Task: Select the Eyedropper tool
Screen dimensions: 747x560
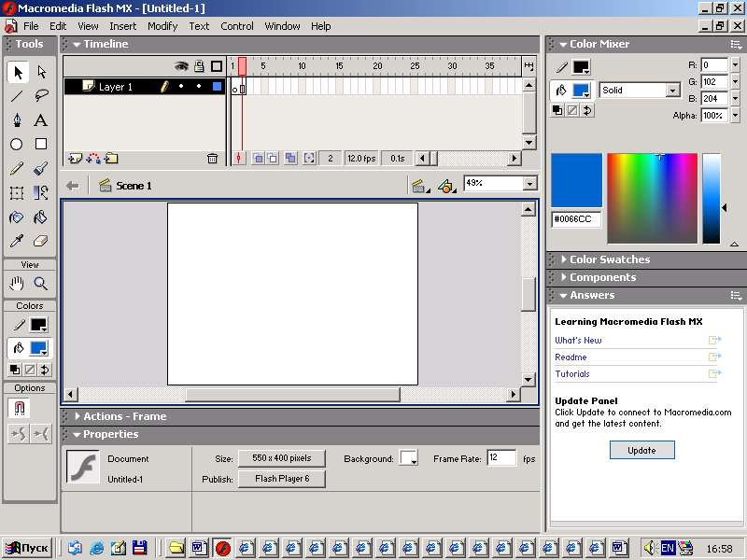Action: pyautogui.click(x=17, y=241)
